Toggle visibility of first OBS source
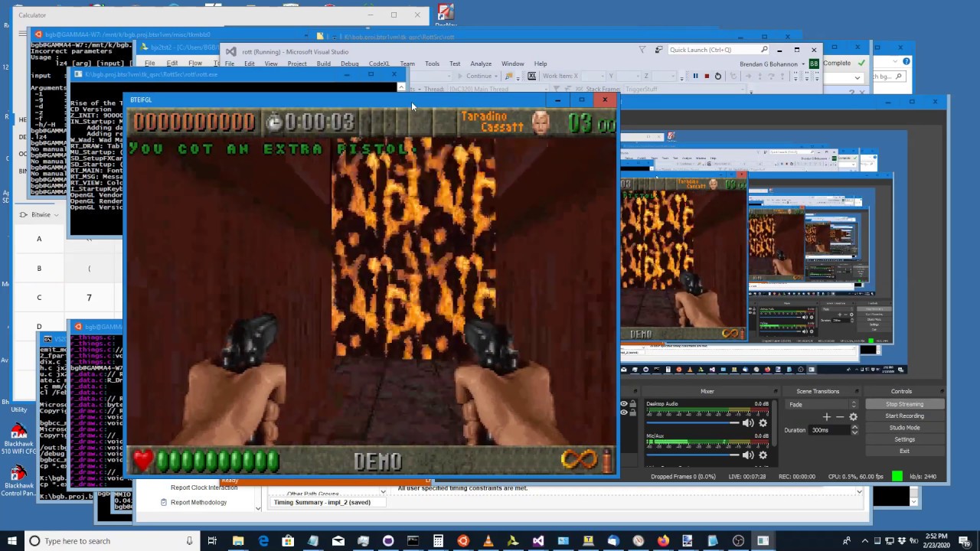 point(624,404)
